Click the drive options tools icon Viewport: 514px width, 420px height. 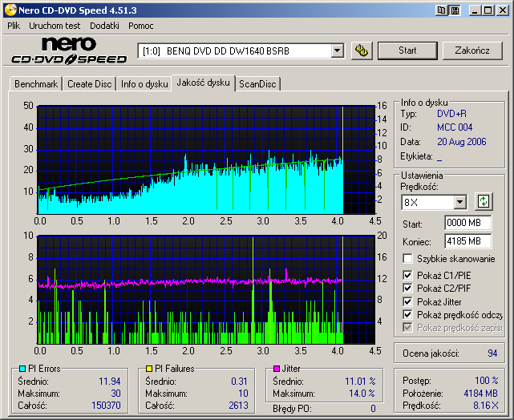tap(362, 50)
